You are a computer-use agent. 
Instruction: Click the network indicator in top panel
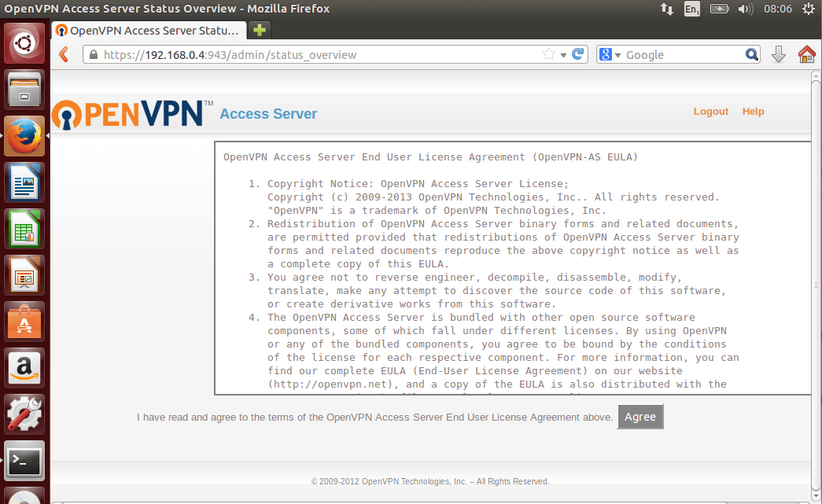click(667, 9)
